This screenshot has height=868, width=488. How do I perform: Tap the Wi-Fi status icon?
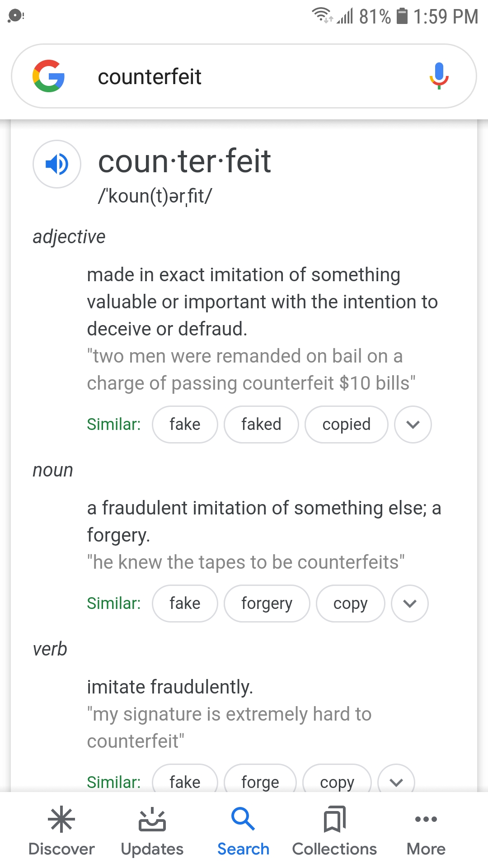coord(321,15)
